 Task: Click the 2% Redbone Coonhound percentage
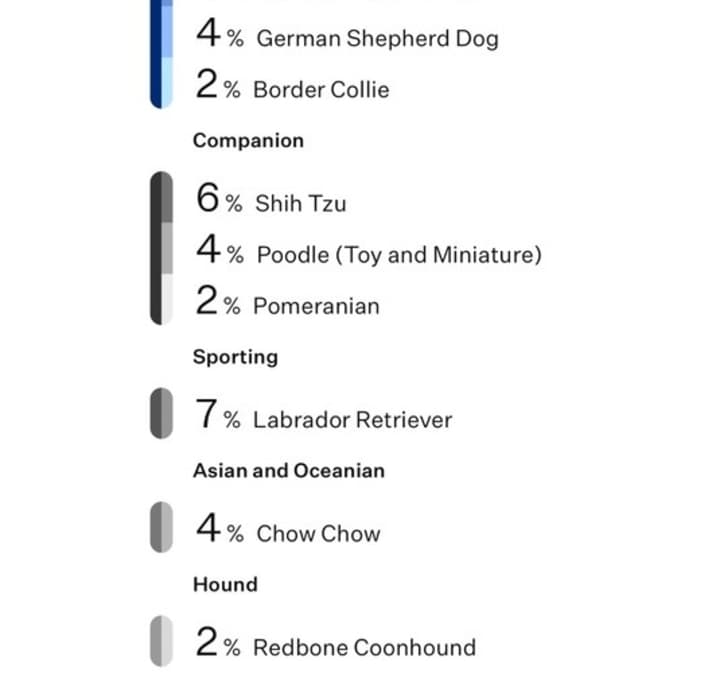coord(218,642)
